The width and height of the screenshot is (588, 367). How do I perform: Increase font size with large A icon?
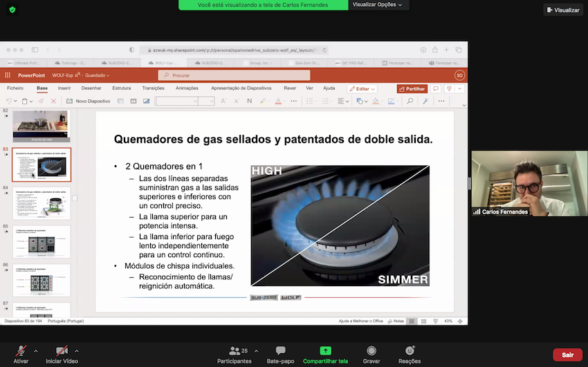point(223,101)
